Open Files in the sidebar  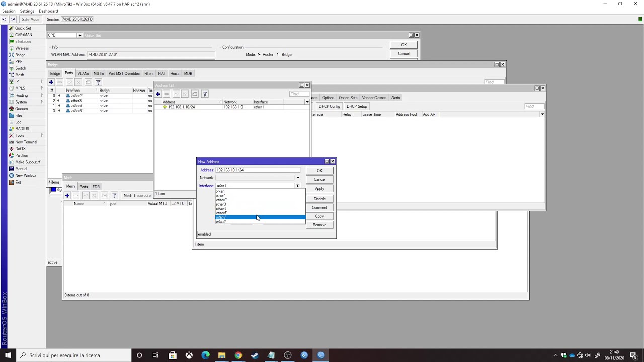(19, 115)
